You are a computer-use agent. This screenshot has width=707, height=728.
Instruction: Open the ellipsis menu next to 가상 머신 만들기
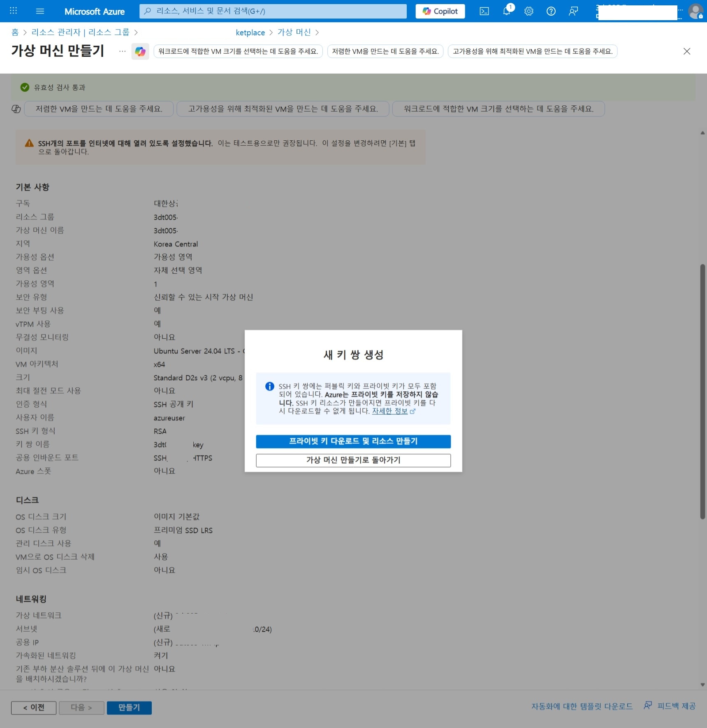(122, 51)
